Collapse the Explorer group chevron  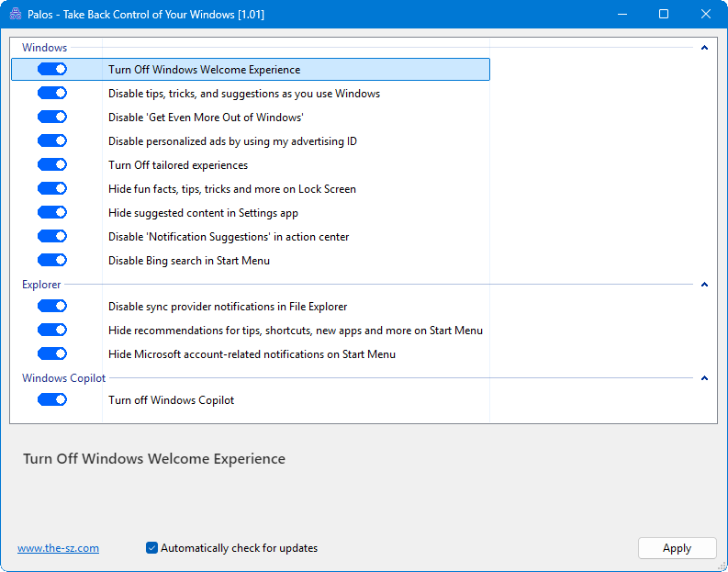(x=704, y=284)
